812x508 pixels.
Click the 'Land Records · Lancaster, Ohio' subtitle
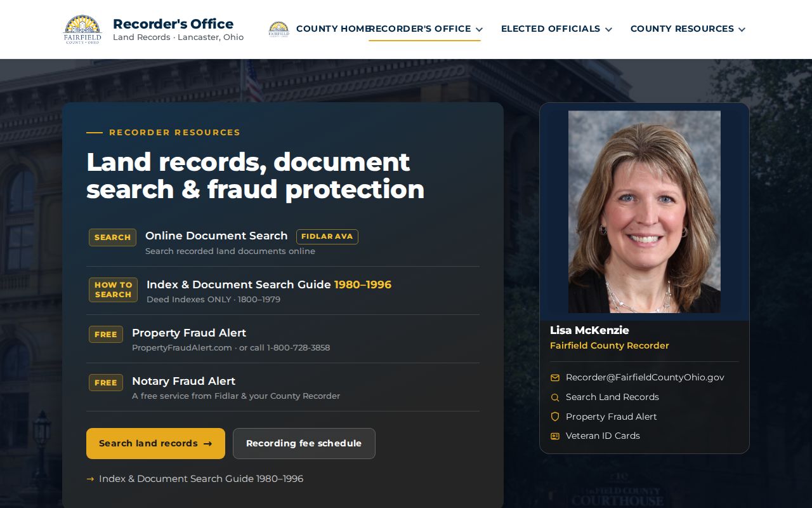point(178,37)
